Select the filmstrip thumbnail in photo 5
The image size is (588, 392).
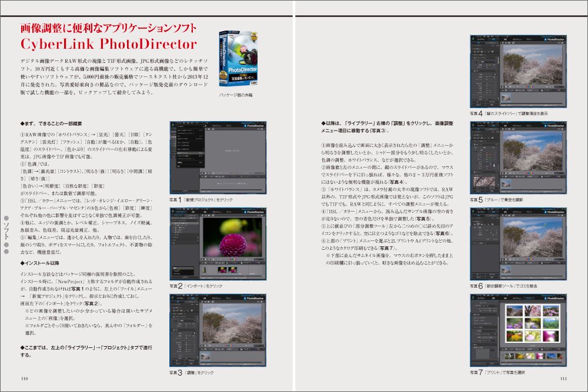click(506, 184)
